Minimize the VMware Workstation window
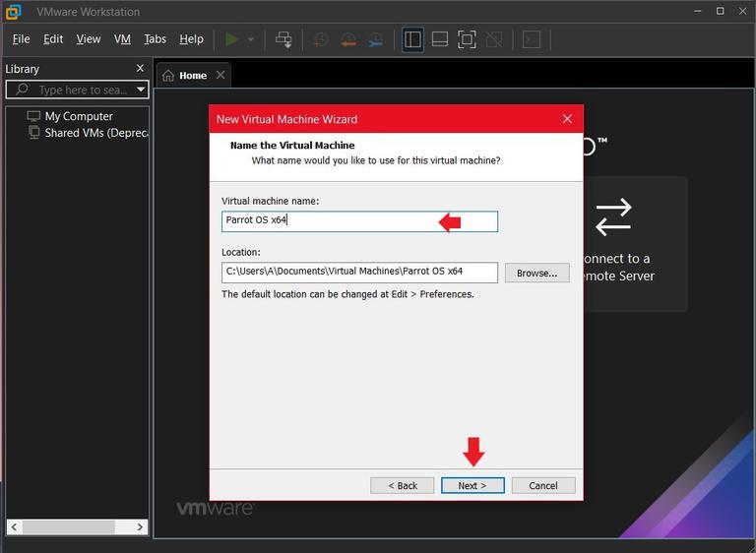 tap(698, 11)
